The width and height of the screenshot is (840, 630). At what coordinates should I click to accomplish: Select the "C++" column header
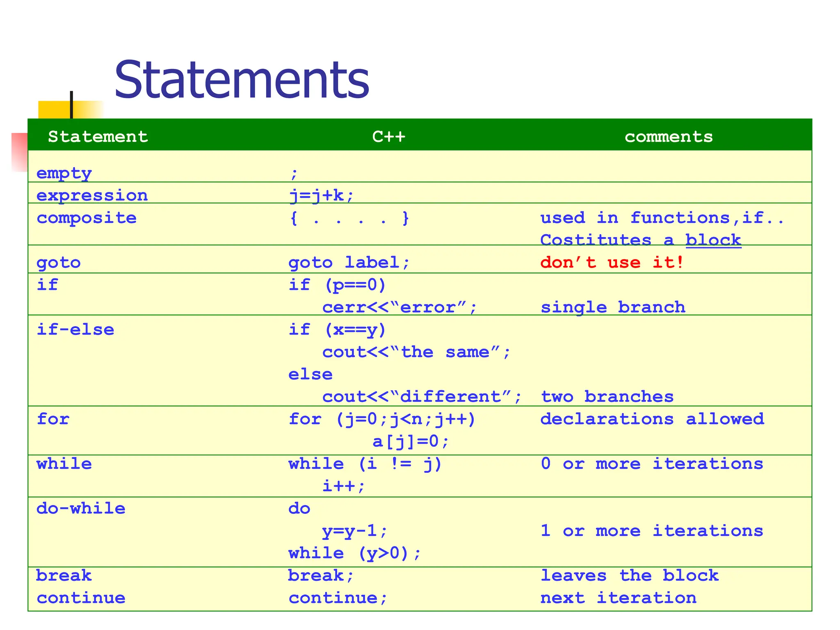coord(388,137)
